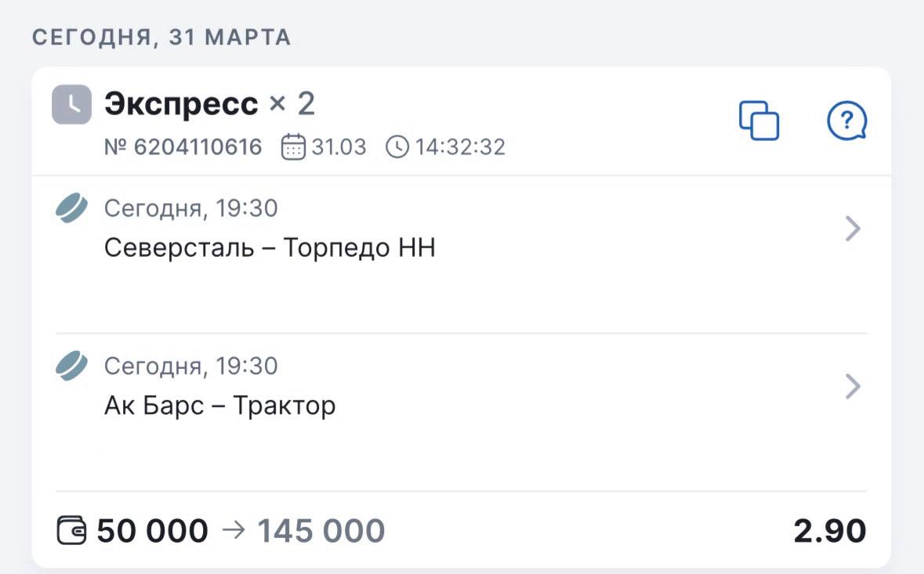This screenshot has height=574, width=924.
Task: Click the 14:32:32 bet timestamp
Action: [x=460, y=147]
